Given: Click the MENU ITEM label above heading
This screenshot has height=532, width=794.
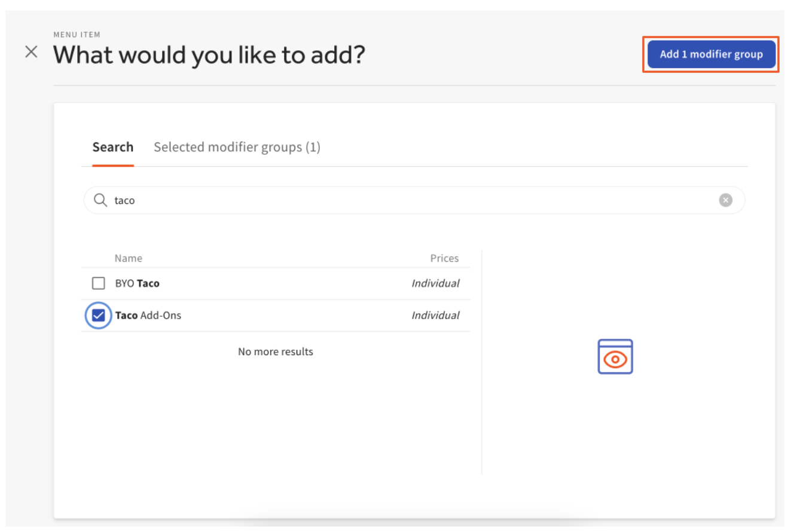Looking at the screenshot, I should coord(77,35).
